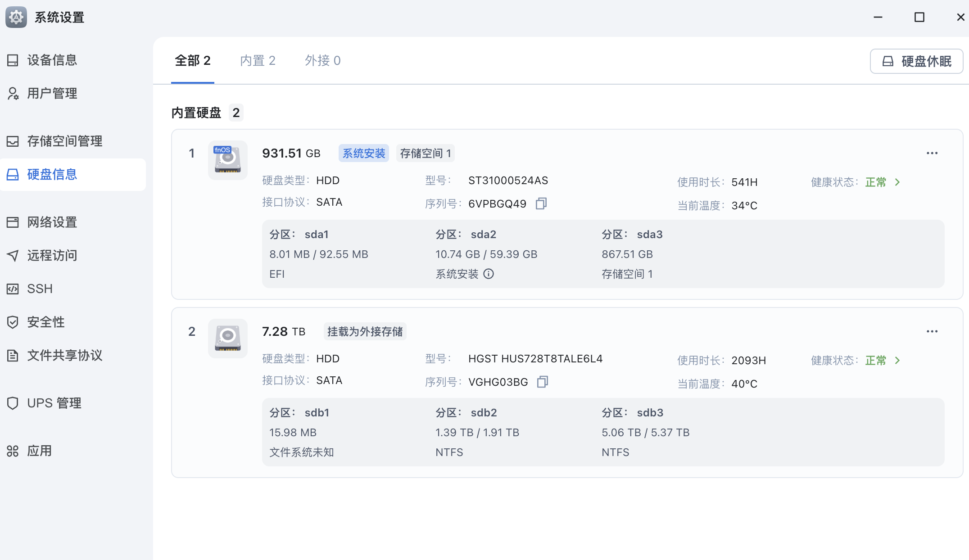Click the system settings gear icon in title bar

coord(16,17)
